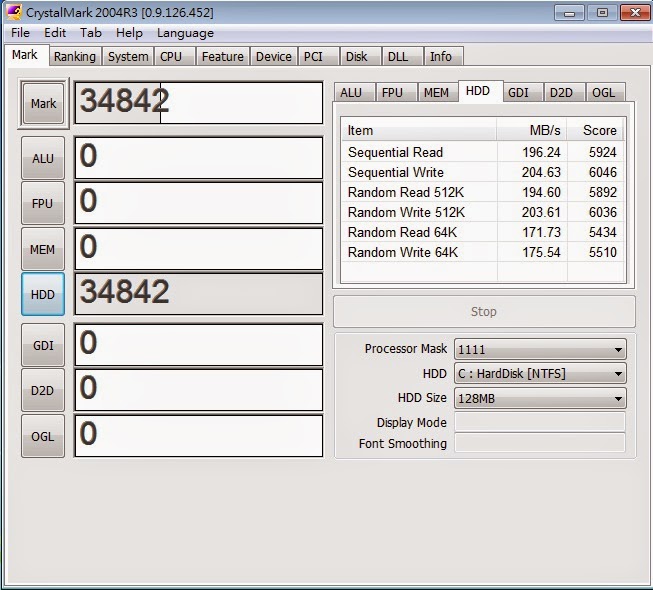This screenshot has width=653, height=590.
Task: Click the Font Smoothing field
Action: click(x=540, y=443)
